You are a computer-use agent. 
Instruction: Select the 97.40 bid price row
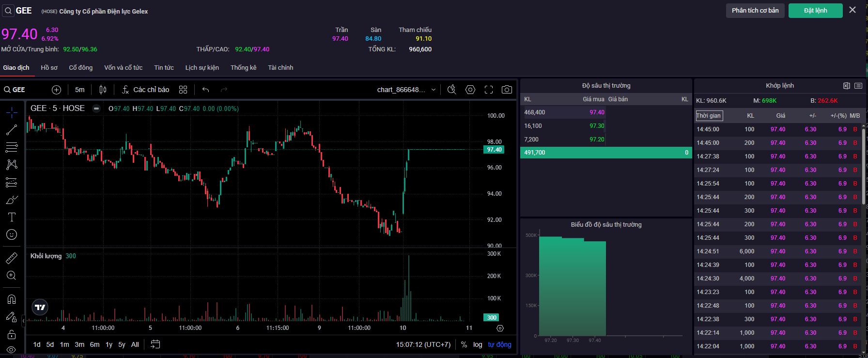click(606, 112)
